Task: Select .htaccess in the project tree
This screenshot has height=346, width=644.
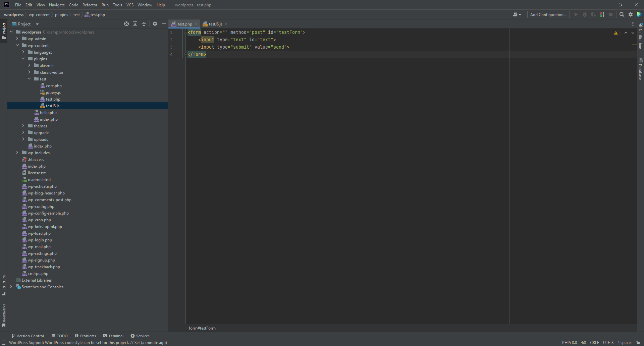Action: [x=36, y=159]
